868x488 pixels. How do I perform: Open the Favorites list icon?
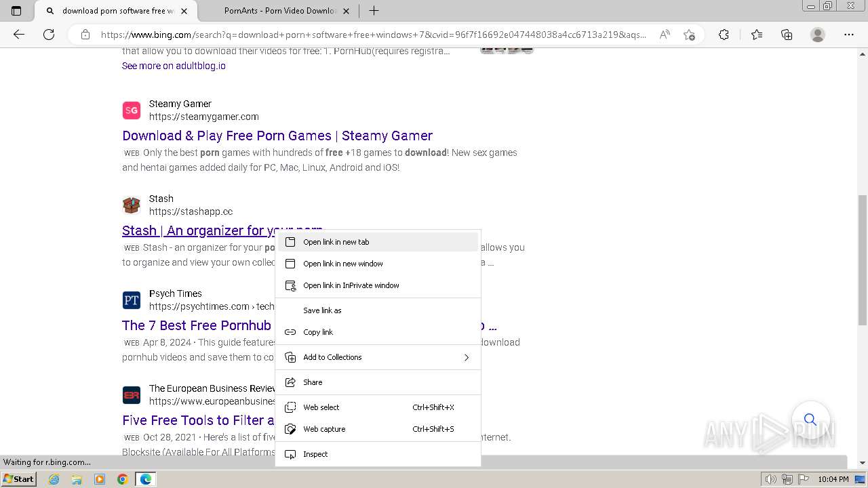pyautogui.click(x=757, y=35)
